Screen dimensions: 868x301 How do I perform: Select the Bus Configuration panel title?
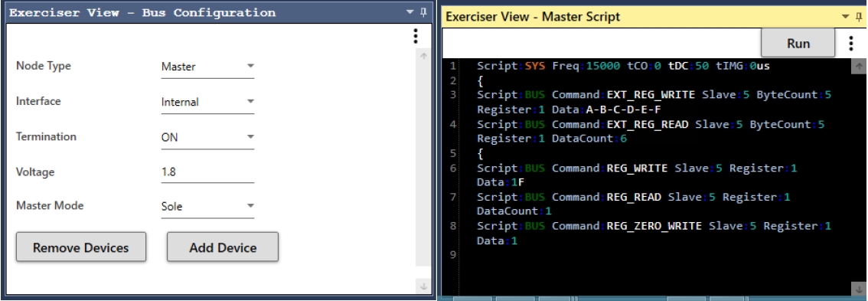click(x=142, y=12)
